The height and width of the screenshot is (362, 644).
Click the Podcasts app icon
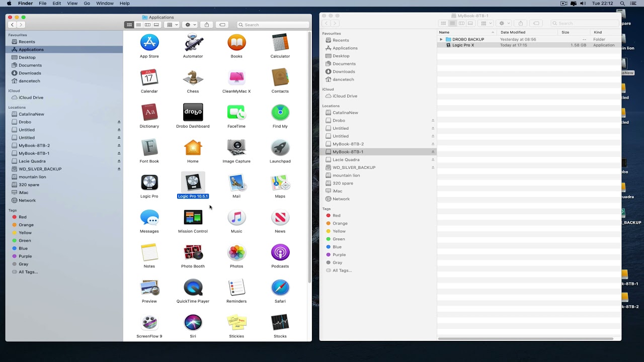tap(280, 252)
